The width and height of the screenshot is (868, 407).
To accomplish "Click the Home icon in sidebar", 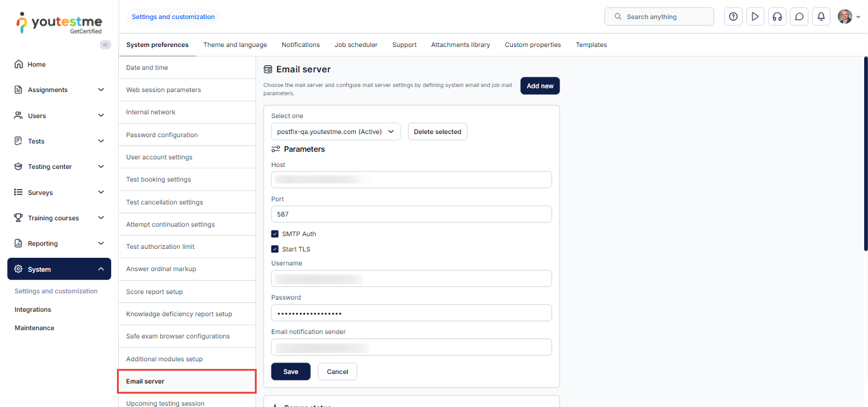I will pyautogui.click(x=18, y=64).
